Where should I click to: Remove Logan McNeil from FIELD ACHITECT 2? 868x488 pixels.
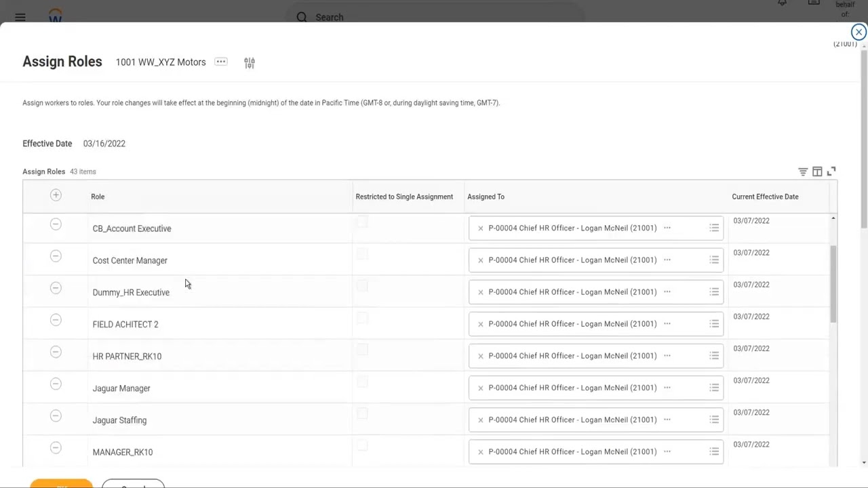pos(481,324)
